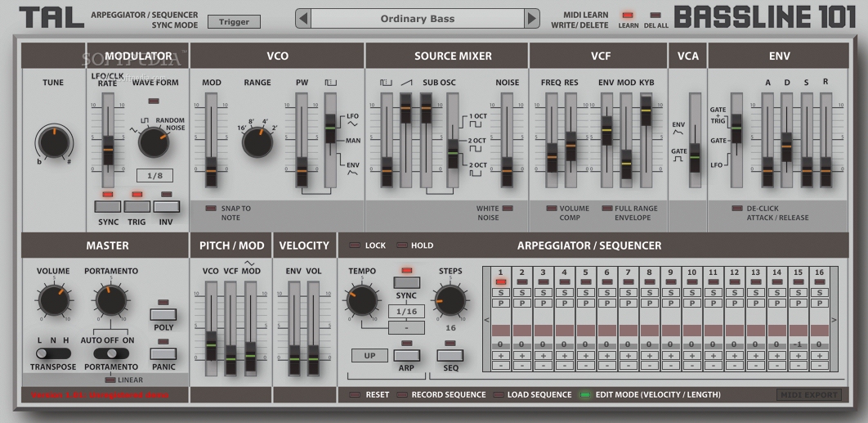This screenshot has height=423, width=868.
Task: Click the pitch/mod VCO slider handle
Action: tap(211, 346)
